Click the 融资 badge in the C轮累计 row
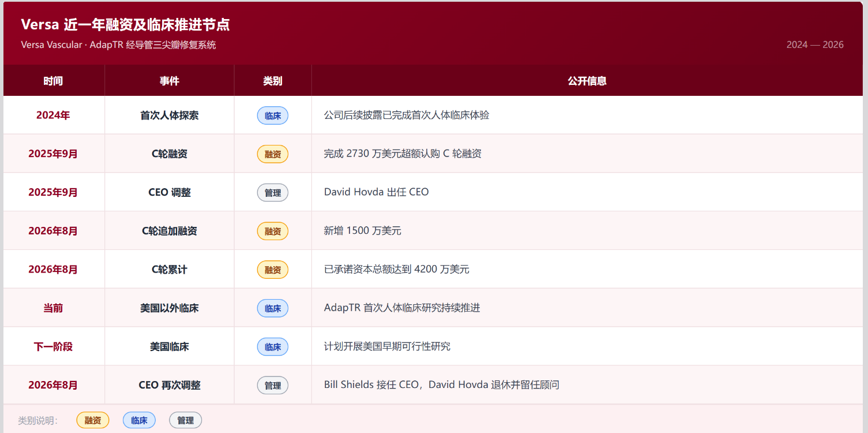This screenshot has height=433, width=868. coord(273,270)
